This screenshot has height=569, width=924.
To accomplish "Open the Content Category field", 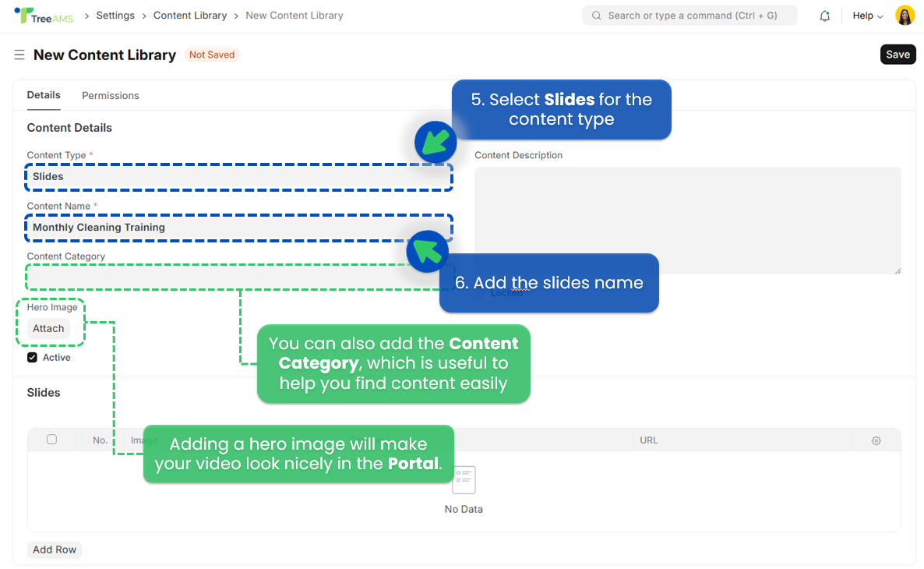I will point(238,277).
